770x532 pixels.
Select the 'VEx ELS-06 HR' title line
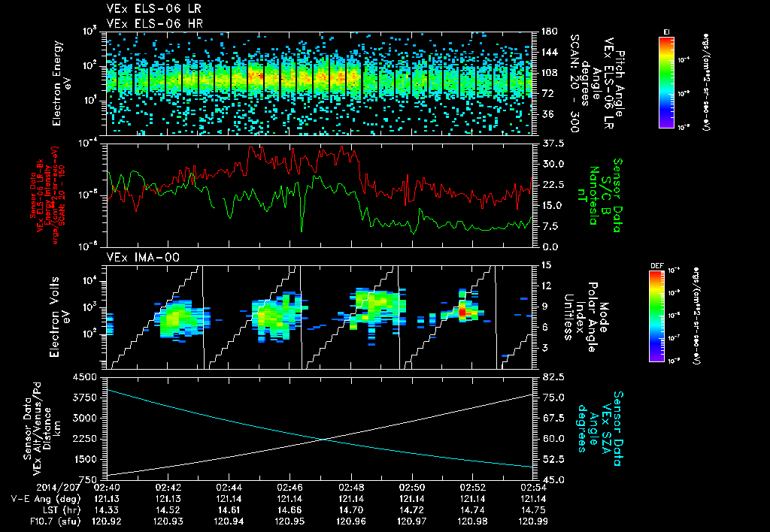point(155,23)
